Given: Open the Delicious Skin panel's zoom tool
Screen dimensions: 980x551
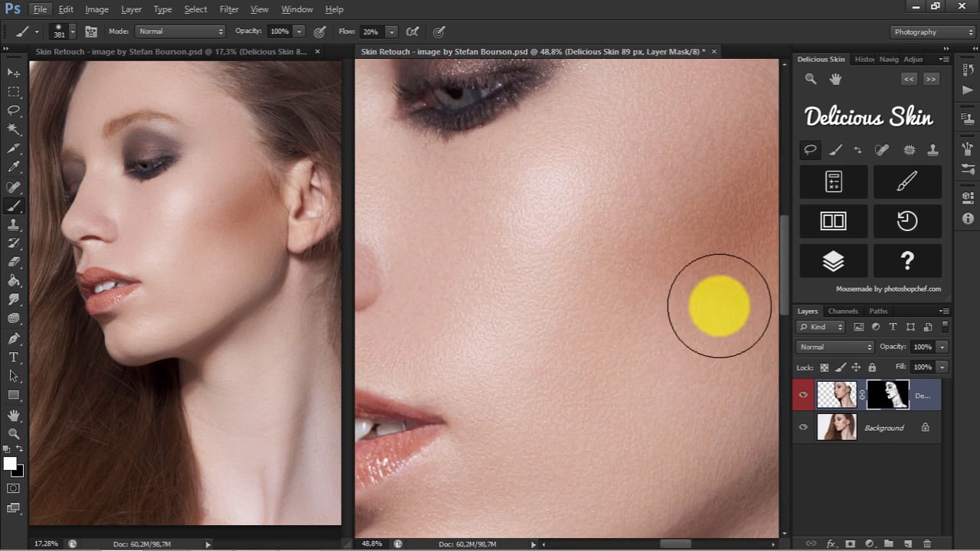Looking at the screenshot, I should [x=810, y=79].
